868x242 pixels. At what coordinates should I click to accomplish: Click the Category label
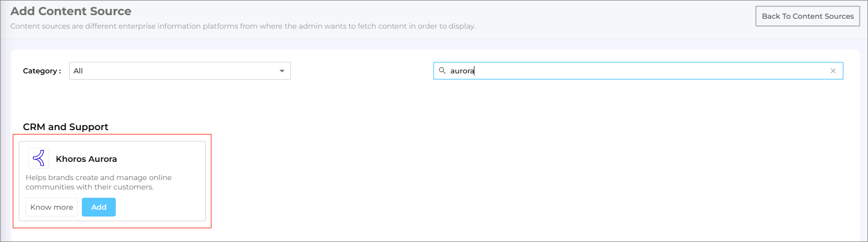click(x=42, y=71)
